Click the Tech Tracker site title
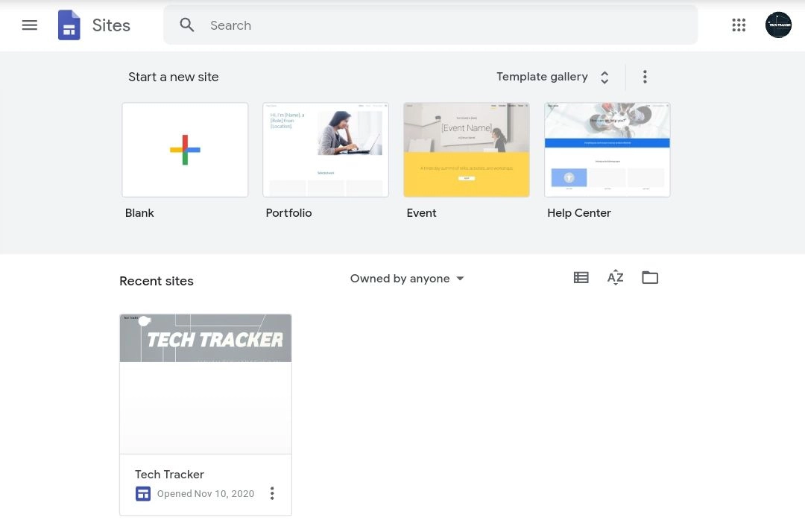The width and height of the screenshot is (805, 532). click(x=169, y=474)
